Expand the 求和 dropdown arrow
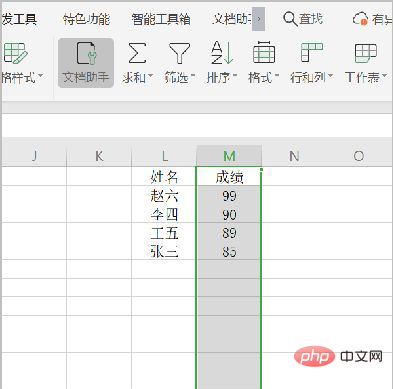The width and height of the screenshot is (393, 389). click(150, 76)
